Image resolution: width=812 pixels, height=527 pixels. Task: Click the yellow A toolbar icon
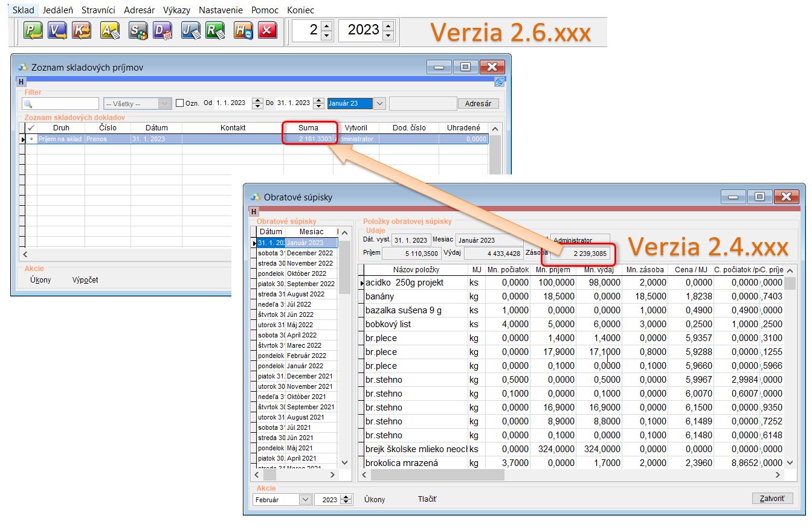109,30
